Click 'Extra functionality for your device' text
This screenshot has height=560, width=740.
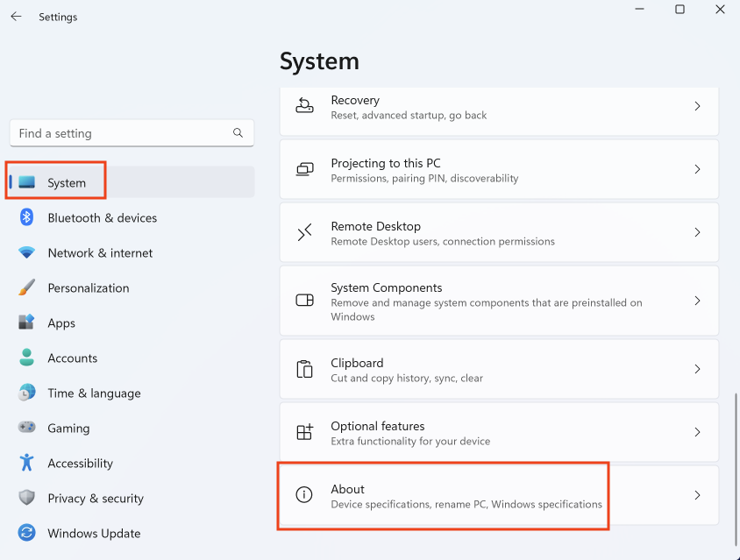(410, 441)
